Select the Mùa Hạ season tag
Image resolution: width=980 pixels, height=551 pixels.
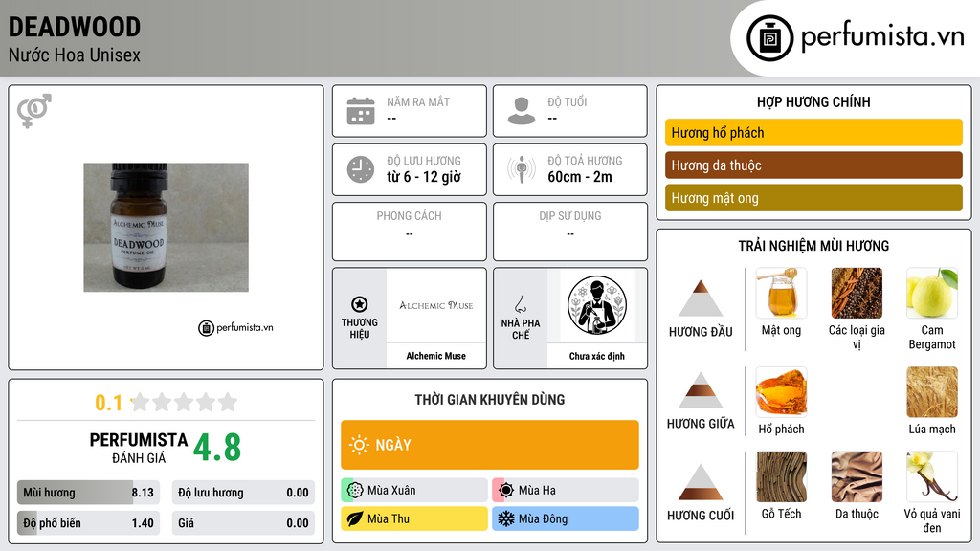tap(566, 490)
